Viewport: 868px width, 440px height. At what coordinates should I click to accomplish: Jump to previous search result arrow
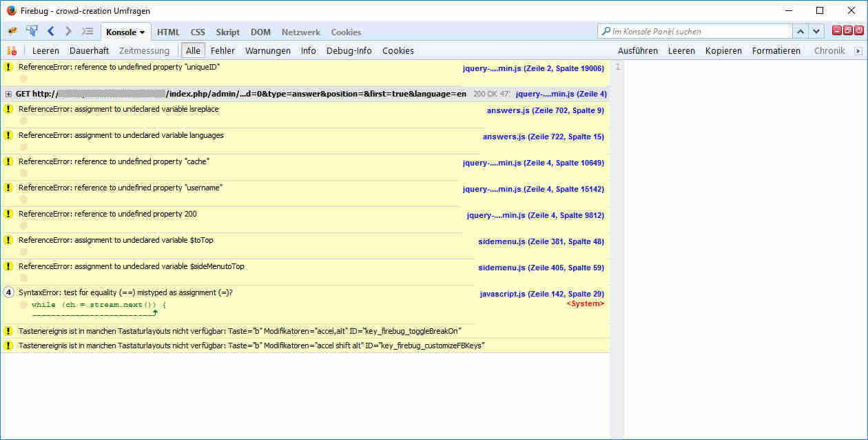pos(800,32)
